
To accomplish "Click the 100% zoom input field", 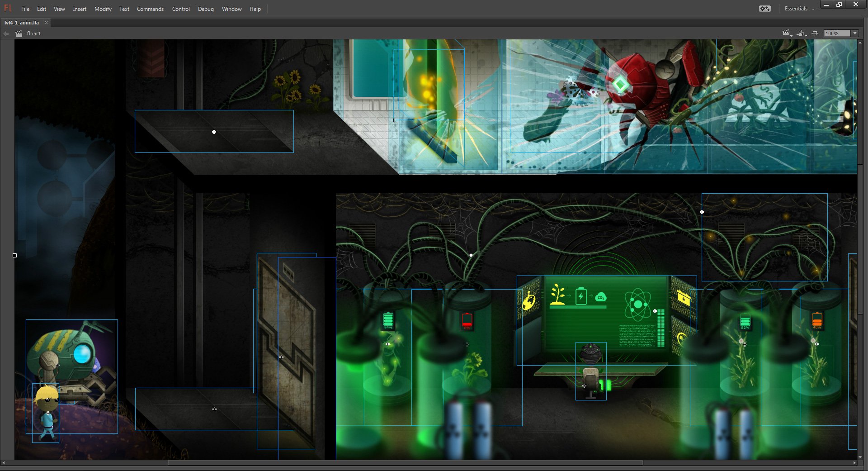I will pyautogui.click(x=837, y=33).
